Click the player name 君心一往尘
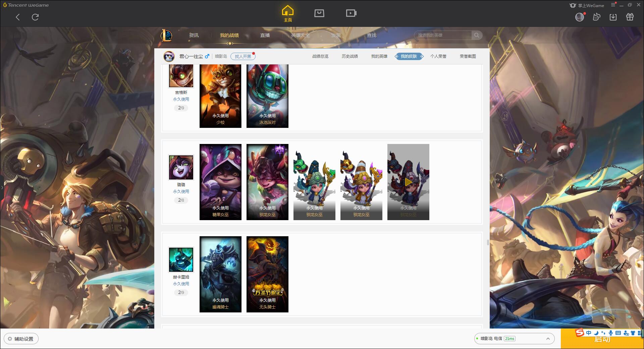The height and width of the screenshot is (349, 644). coord(191,56)
